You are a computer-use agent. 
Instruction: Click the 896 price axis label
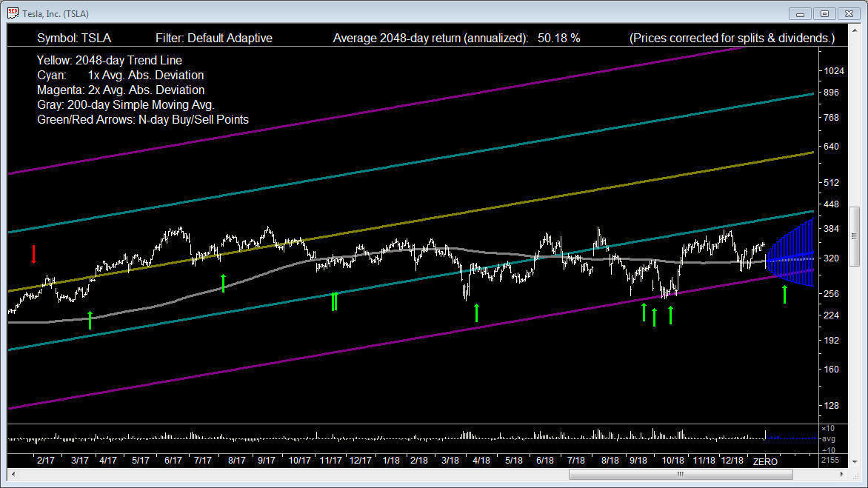click(831, 93)
